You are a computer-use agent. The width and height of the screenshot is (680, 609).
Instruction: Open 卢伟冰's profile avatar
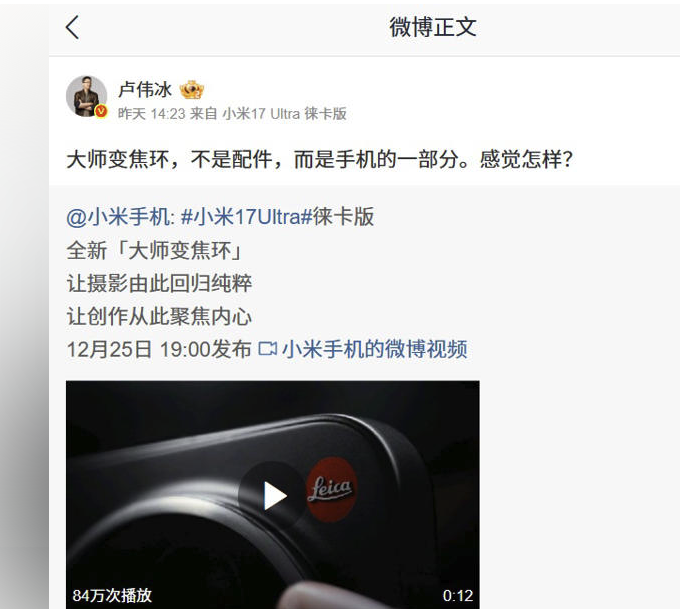[x=86, y=96]
